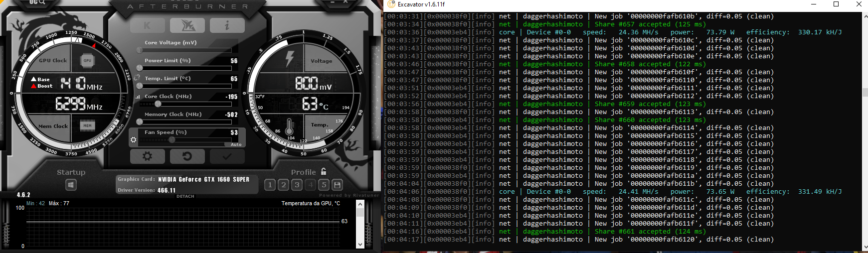Close the Excavator window
This screenshot has height=253, width=868.
click(859, 4)
